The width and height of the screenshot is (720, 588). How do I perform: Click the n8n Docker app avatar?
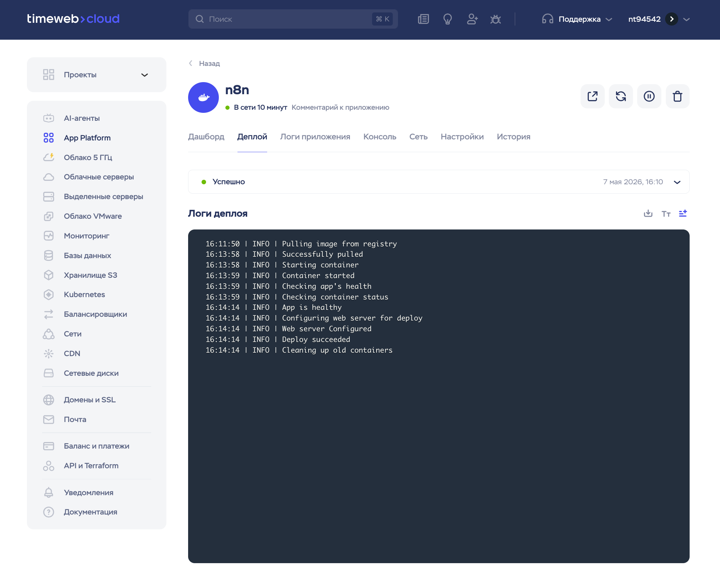pos(203,97)
